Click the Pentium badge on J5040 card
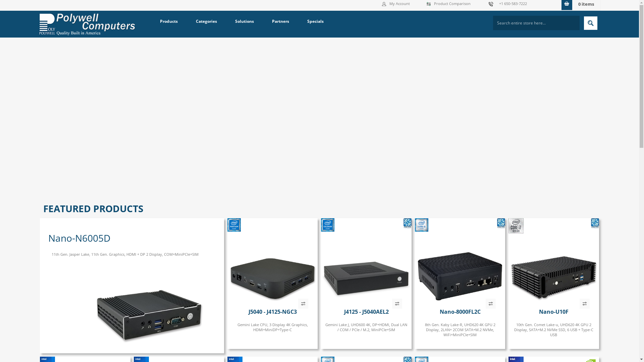The image size is (644, 362). click(234, 225)
